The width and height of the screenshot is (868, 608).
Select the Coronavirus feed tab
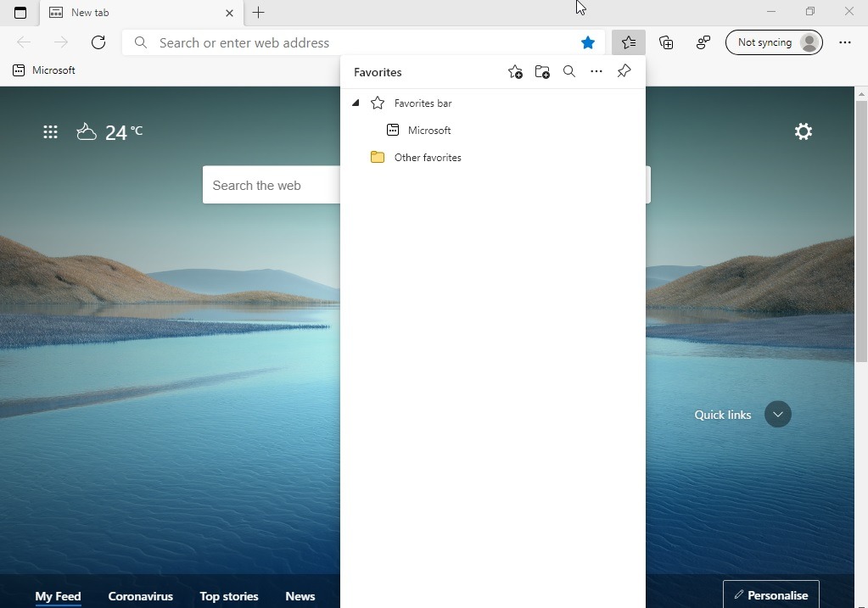[140, 596]
